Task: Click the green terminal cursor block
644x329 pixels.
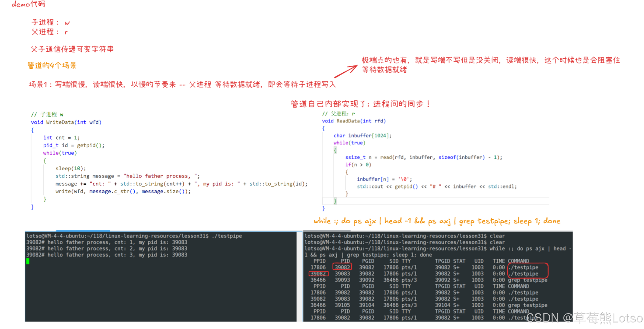Action: 28,261
